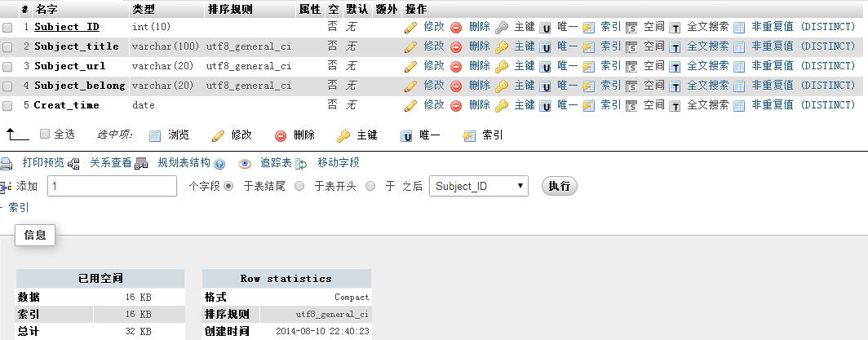Click pencil edit icon for Subject_ID row
The height and width of the screenshot is (340, 868).
point(410,27)
